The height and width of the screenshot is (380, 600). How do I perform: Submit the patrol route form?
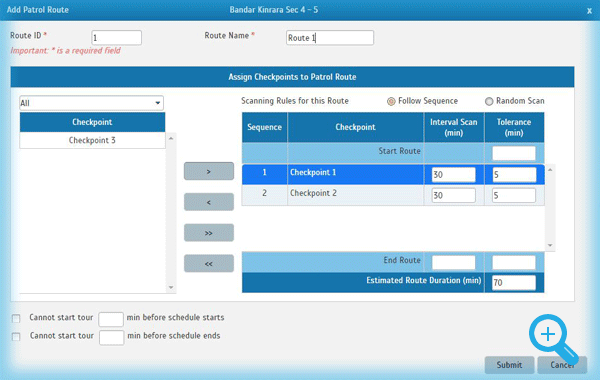tap(509, 365)
